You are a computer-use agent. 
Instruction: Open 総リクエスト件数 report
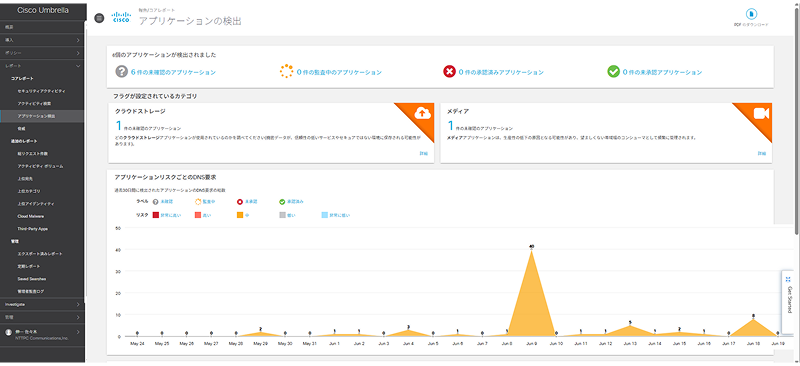pos(33,154)
